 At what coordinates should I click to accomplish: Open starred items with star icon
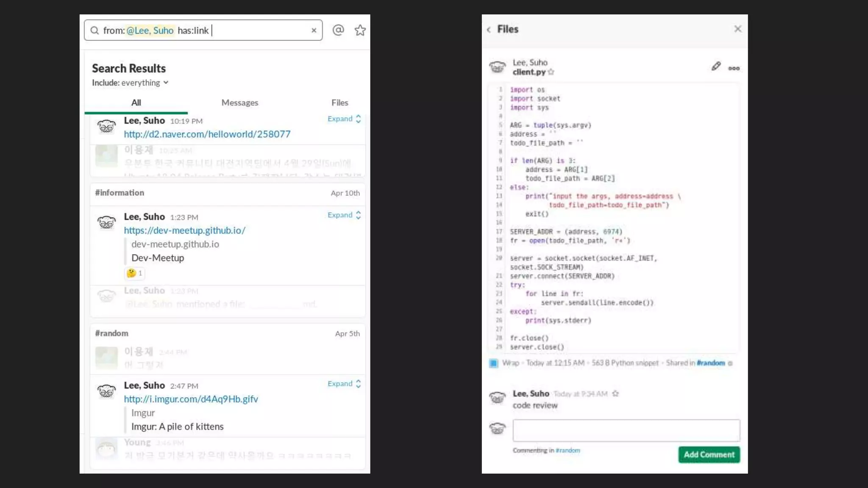(x=360, y=30)
